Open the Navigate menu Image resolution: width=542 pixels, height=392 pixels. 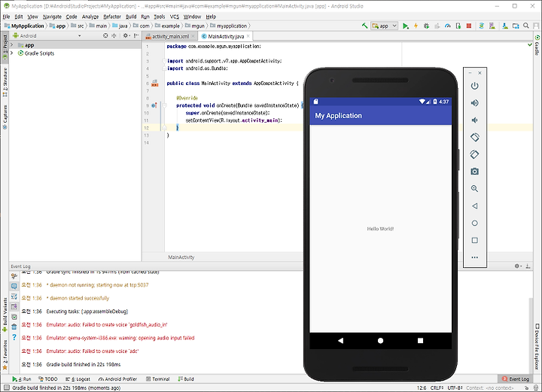(x=52, y=17)
